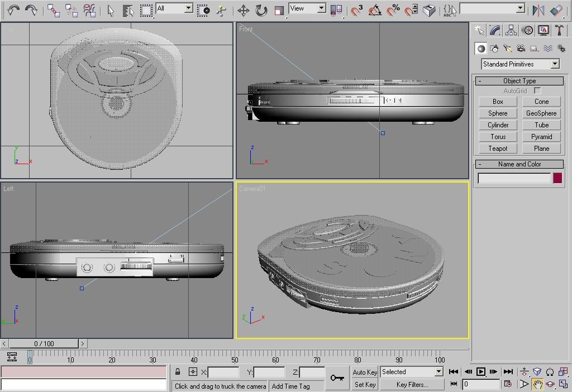Toggle the Angle Snap
Screen dimensions: 572x392
click(375, 10)
